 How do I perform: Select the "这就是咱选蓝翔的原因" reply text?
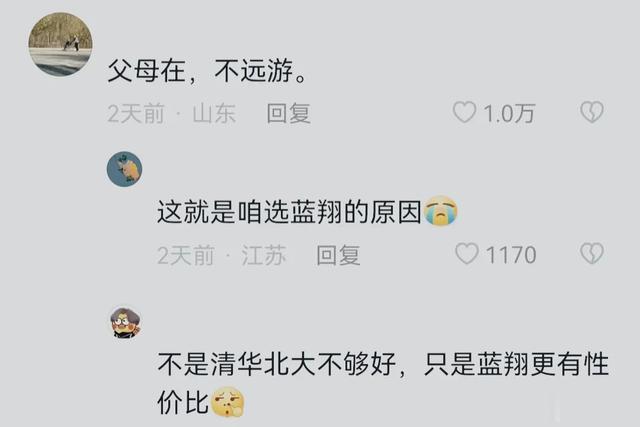289,212
